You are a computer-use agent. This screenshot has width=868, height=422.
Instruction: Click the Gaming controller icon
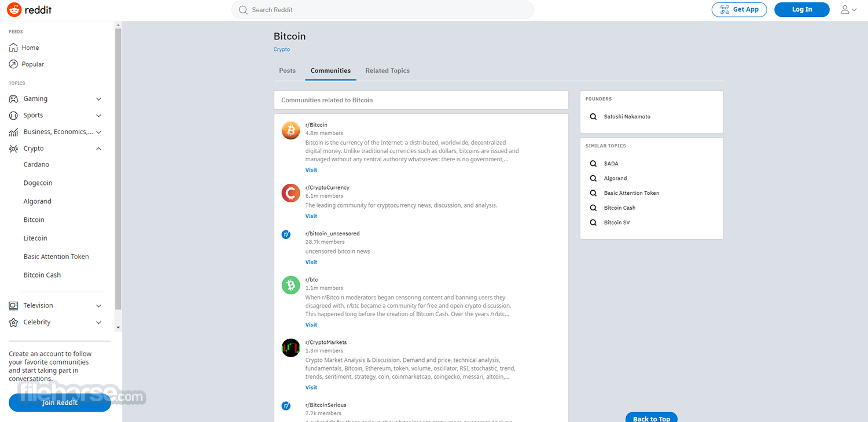coord(13,99)
